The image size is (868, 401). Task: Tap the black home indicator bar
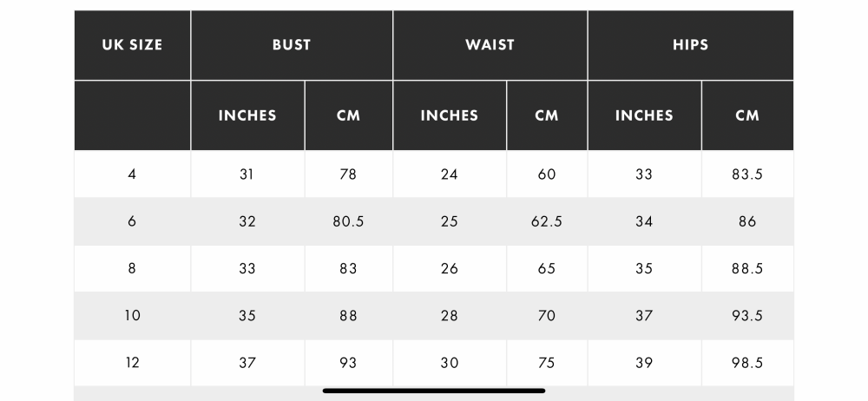434,391
